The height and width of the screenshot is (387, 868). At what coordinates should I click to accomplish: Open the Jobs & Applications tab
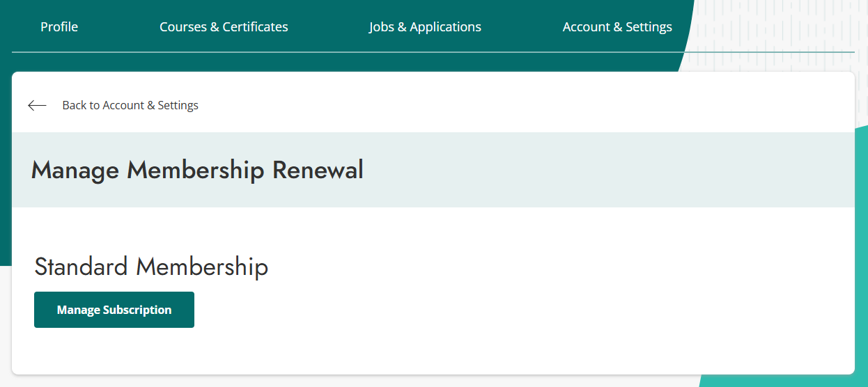[x=425, y=27]
